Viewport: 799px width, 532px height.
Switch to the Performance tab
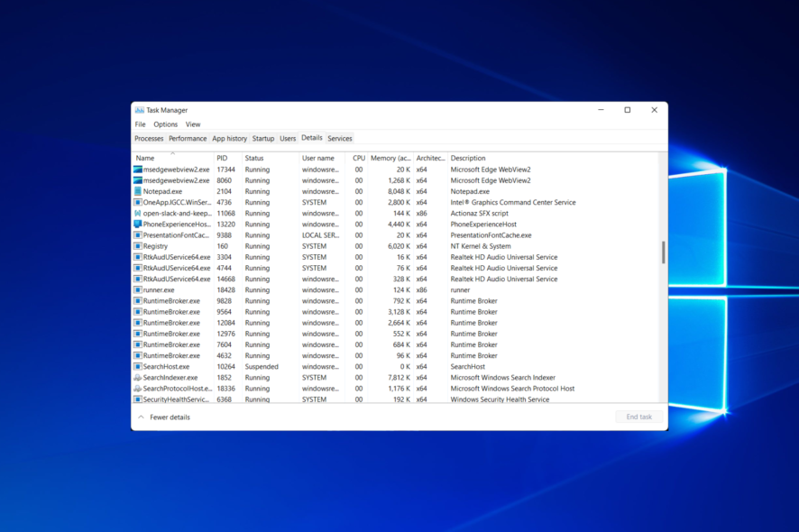[188, 138]
